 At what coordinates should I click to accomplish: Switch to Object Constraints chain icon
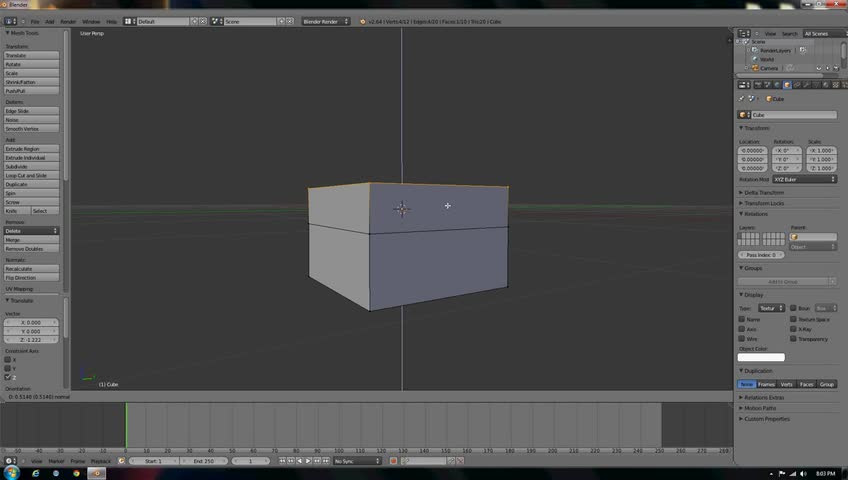(797, 85)
